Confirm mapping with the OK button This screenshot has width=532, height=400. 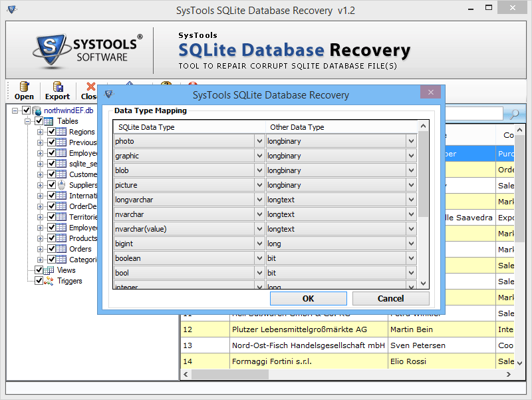pyautogui.click(x=308, y=298)
